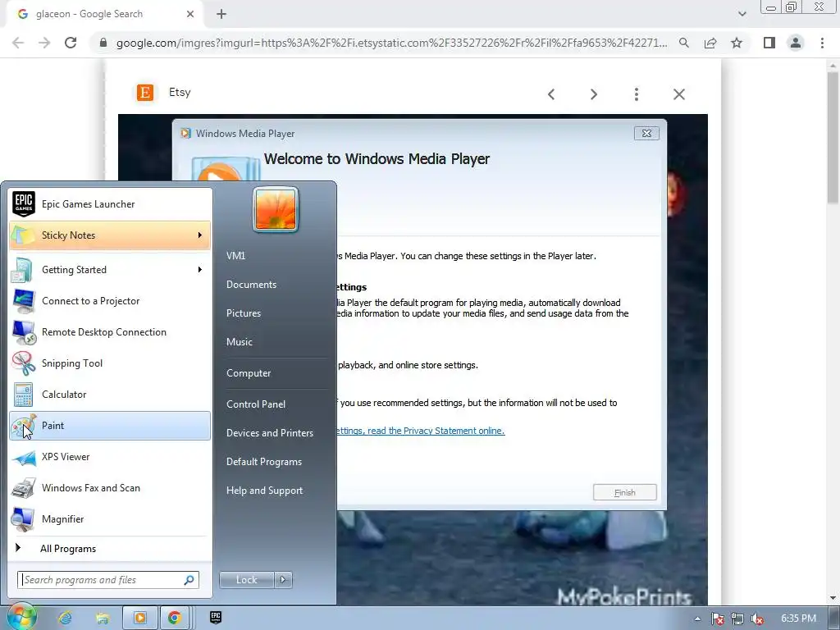Open File Explorer from the taskbar
The height and width of the screenshot is (630, 840).
click(103, 618)
